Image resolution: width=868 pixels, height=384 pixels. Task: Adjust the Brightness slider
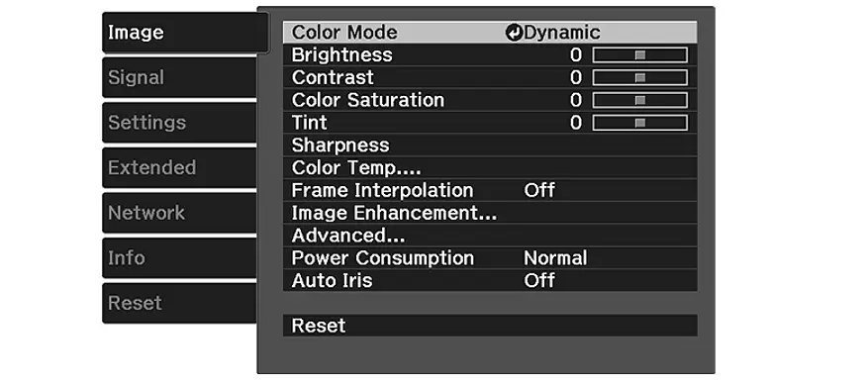[x=640, y=55]
